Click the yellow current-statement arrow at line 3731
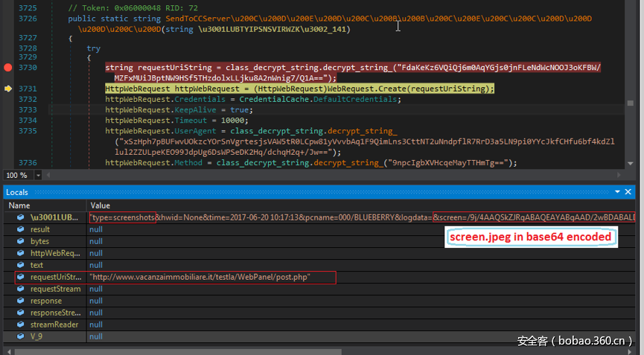This screenshot has width=644, height=355. coord(8,89)
